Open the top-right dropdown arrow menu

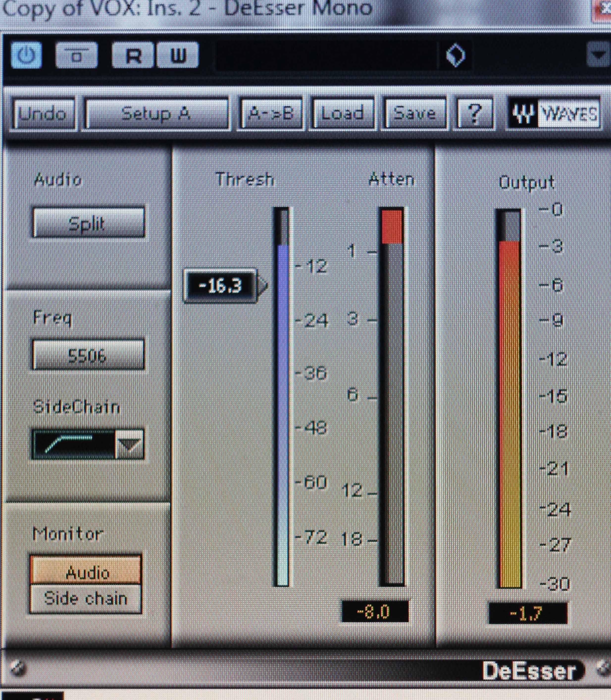point(599,54)
